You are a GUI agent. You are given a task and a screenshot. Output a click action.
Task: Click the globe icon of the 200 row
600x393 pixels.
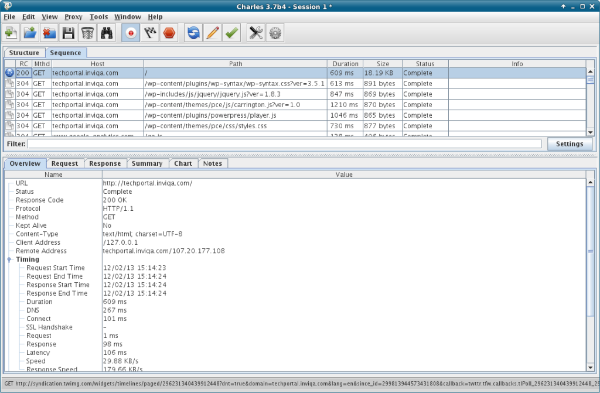(x=10, y=73)
